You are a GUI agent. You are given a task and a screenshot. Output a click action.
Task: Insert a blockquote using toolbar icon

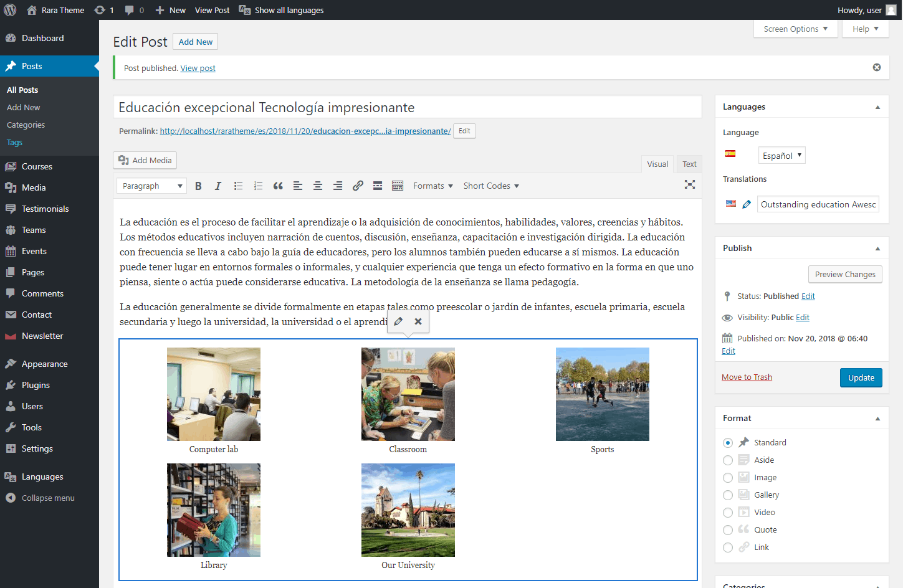pyautogui.click(x=278, y=186)
